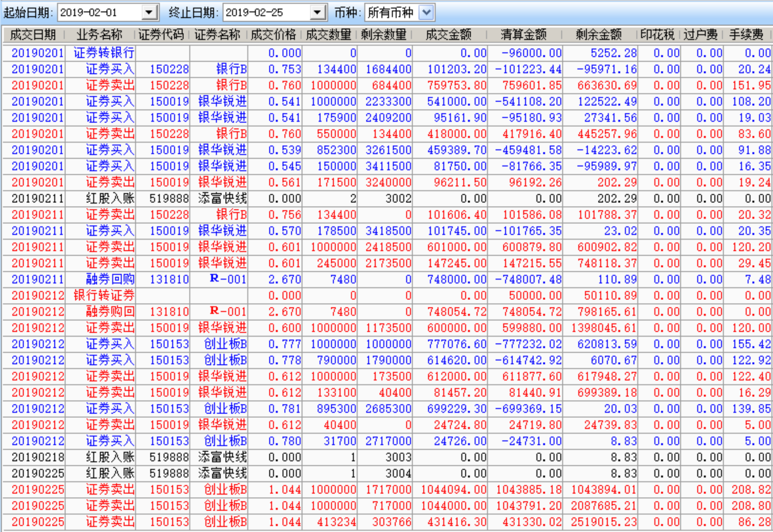Select the 证券转银行 row business name
Viewport: 773px width, 532px height.
click(x=104, y=53)
